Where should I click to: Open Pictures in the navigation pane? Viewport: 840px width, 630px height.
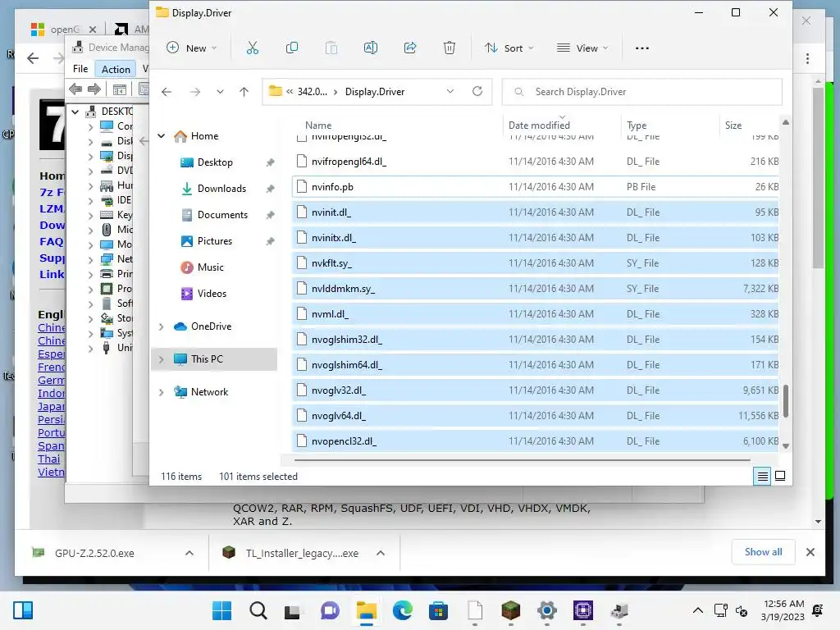point(214,241)
